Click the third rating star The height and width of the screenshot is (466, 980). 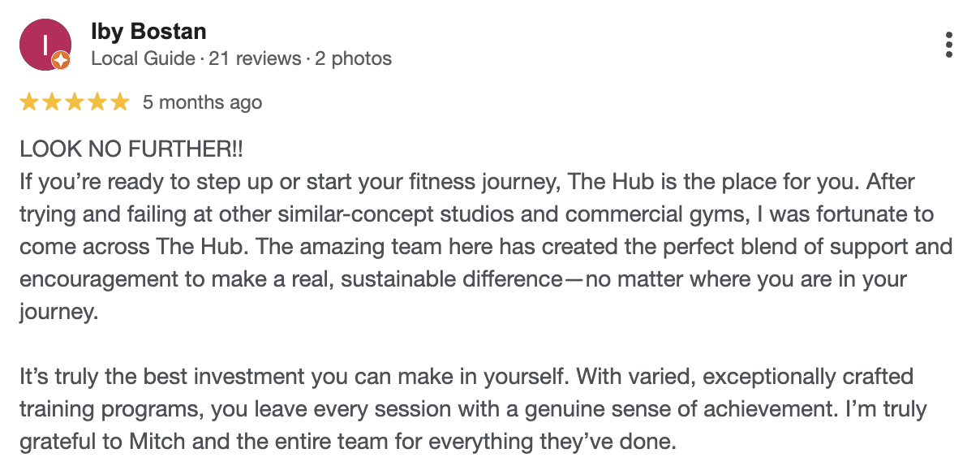click(75, 102)
